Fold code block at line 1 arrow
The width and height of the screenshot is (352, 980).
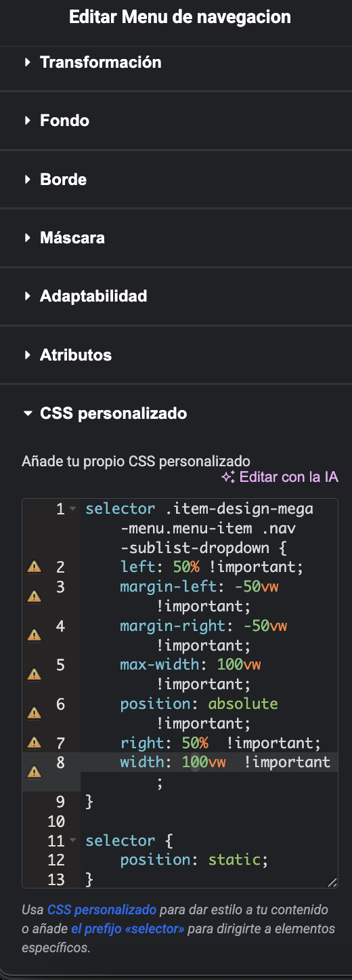point(73,508)
